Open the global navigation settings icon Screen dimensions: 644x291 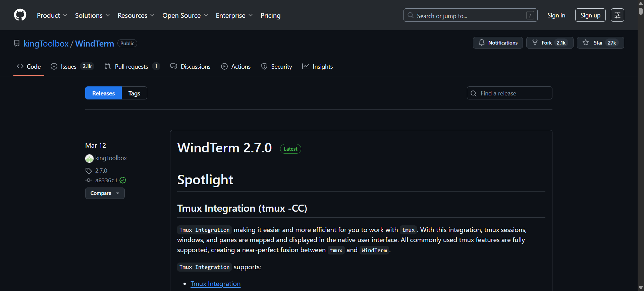(617, 15)
